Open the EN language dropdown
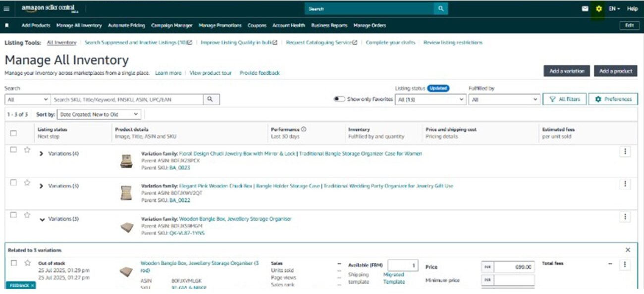 tap(614, 9)
